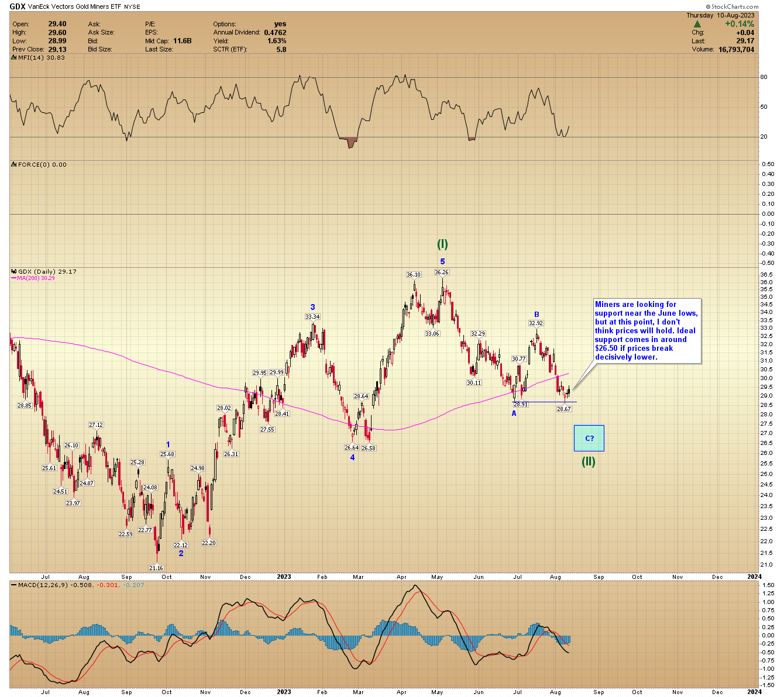Click the 21.16 bottom price label
The width and height of the screenshot is (784, 697).
tap(156, 568)
